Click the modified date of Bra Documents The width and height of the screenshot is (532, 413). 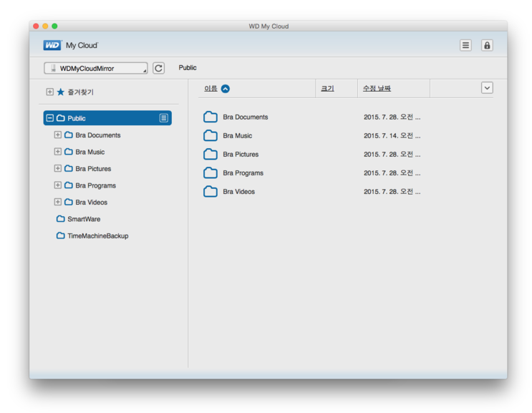tap(392, 117)
